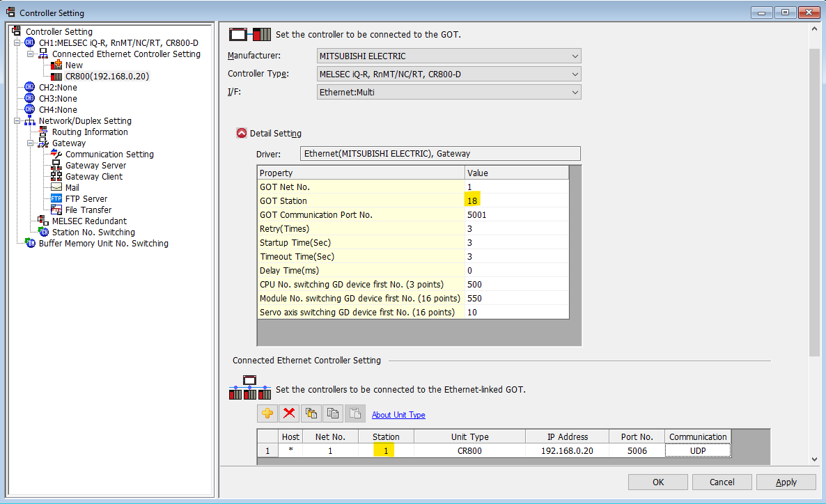Click the GOT Net No. value cell

[516, 187]
